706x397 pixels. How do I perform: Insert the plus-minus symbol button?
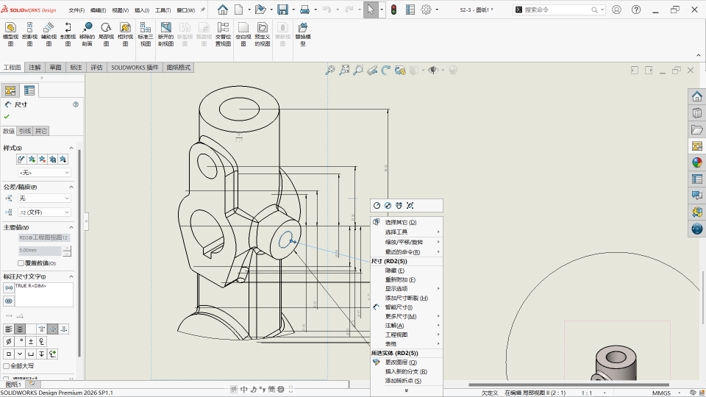(31, 342)
